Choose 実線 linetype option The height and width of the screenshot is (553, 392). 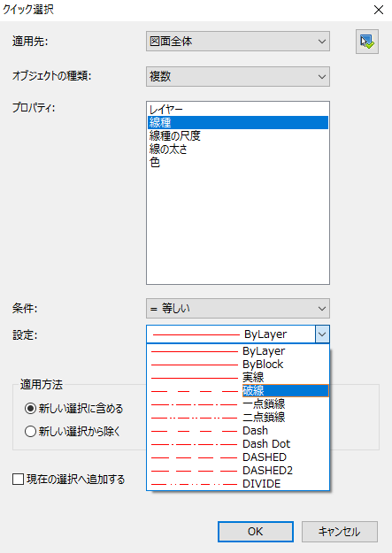(x=238, y=378)
